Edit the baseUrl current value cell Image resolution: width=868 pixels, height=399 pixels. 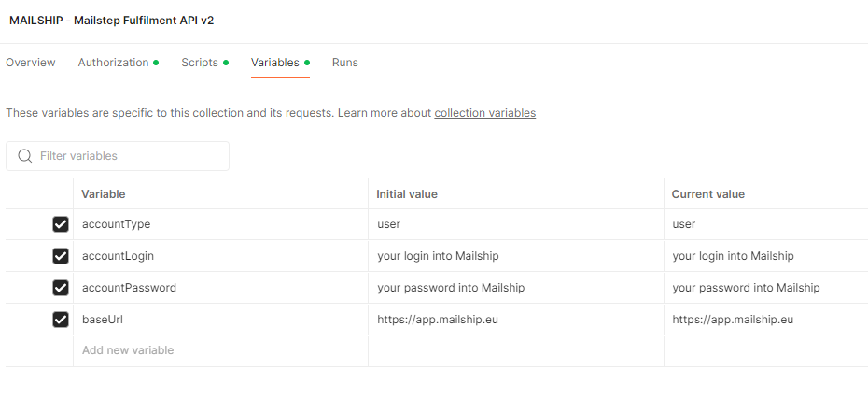(x=765, y=320)
